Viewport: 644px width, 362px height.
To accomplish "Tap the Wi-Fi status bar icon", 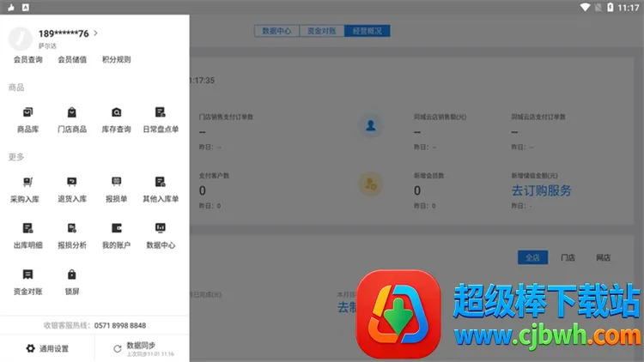I will [585, 8].
